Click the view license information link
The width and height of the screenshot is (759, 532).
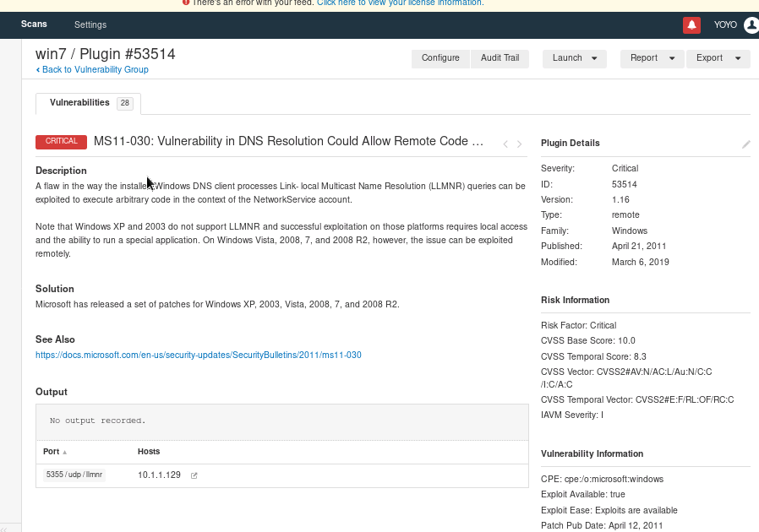401,3
